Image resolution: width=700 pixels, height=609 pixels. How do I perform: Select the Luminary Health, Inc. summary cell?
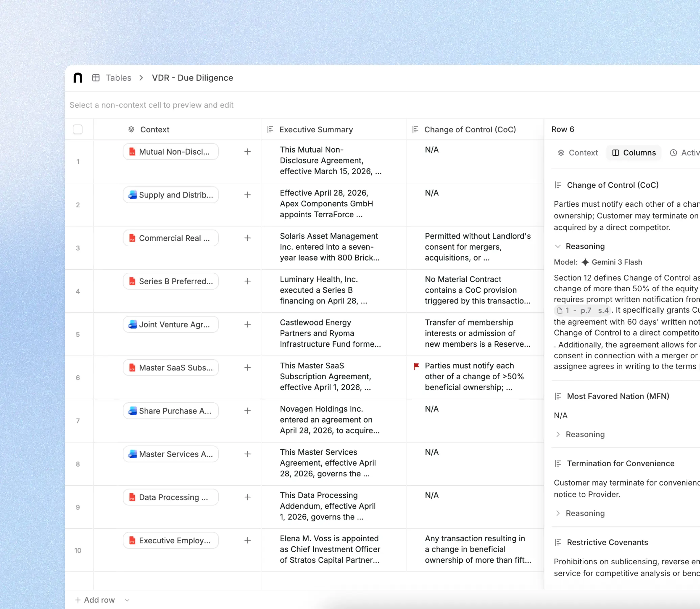(333, 291)
